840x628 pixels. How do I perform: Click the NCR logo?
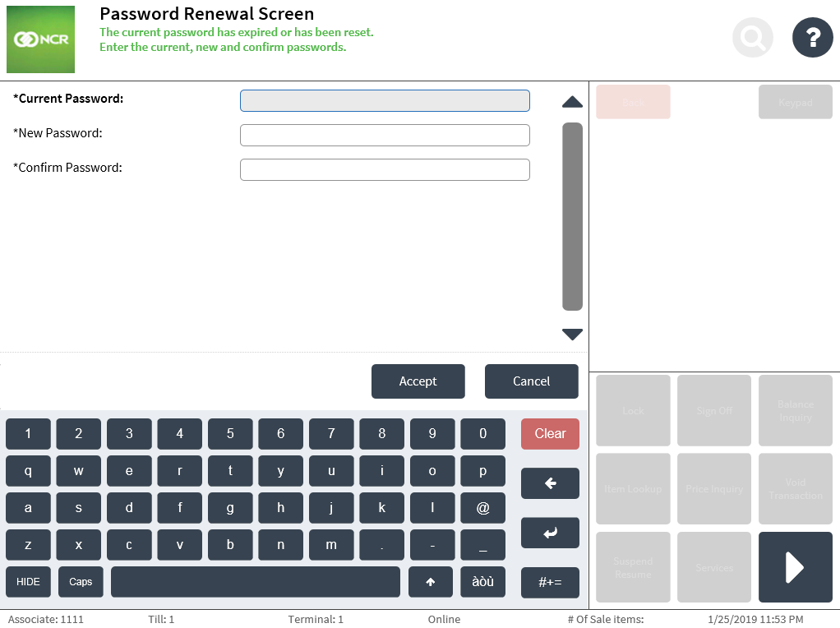[40, 39]
